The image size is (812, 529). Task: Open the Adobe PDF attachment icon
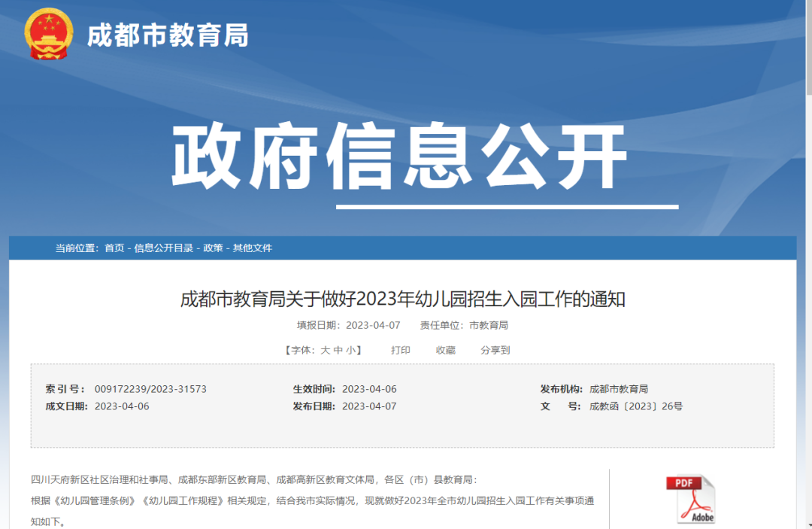click(690, 499)
